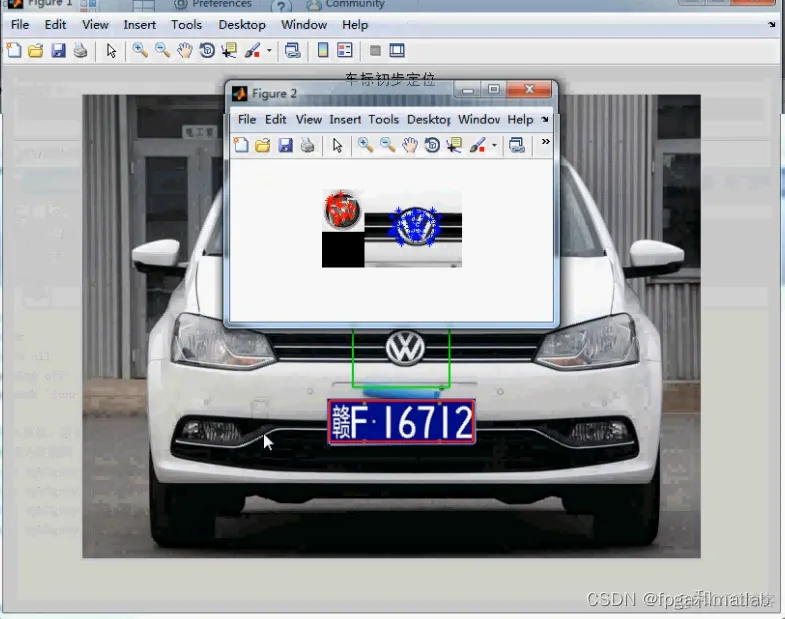This screenshot has height=619, width=785.
Task: Select Edit Plot arrow in Figure 2 toolbar
Action: pos(337,145)
